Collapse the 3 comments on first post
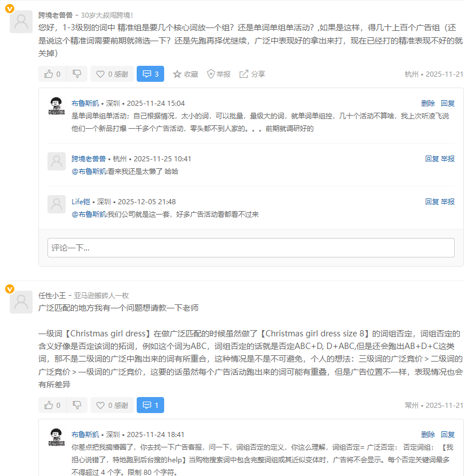 click(150, 74)
